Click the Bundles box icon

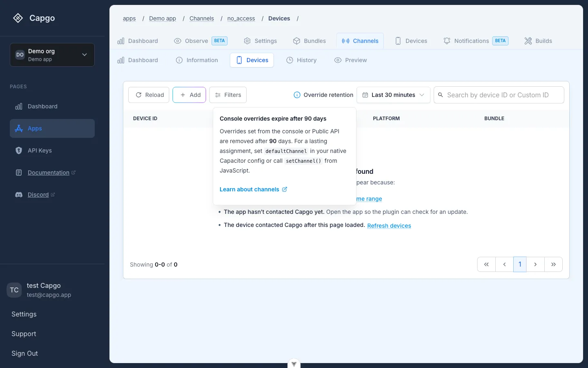pyautogui.click(x=297, y=41)
